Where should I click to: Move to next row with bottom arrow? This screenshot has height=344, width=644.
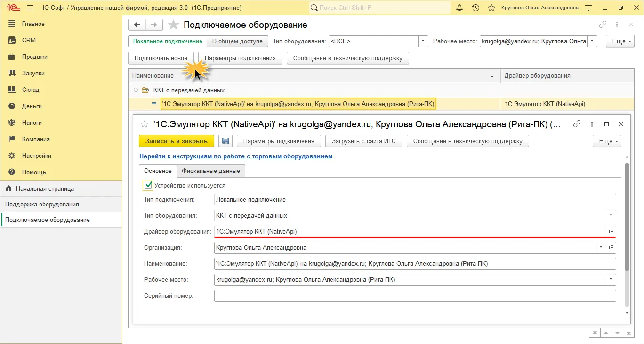coord(617,333)
